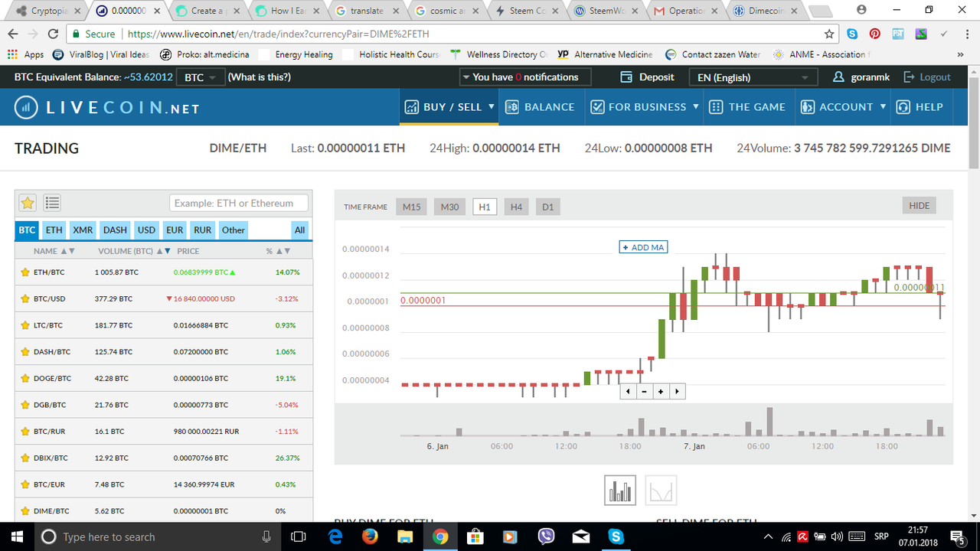The height and width of the screenshot is (551, 980).
Task: Open Microsoft Edge from the taskbar
Action: click(335, 536)
